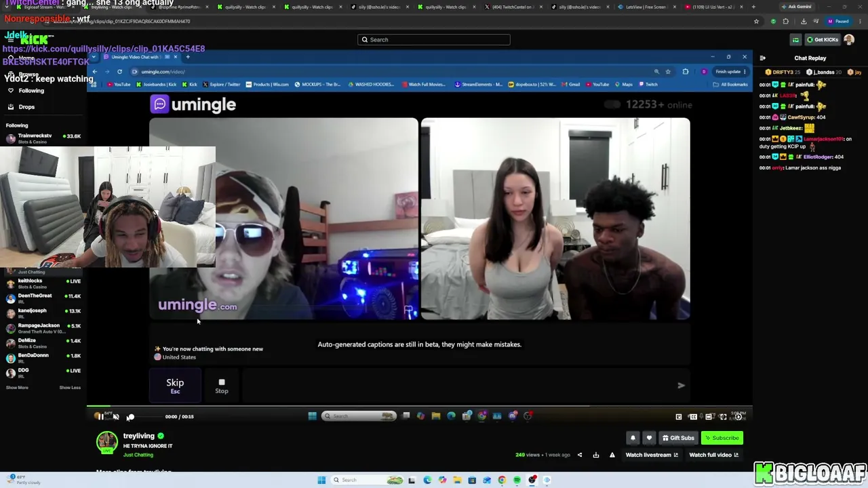The image size is (868, 488).
Task: Open the Get KICKs button
Action: 822,39
